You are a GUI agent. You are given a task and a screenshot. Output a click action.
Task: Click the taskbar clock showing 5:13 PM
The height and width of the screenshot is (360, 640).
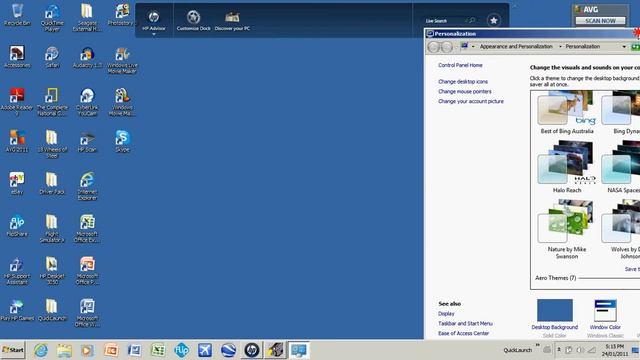[614, 350]
